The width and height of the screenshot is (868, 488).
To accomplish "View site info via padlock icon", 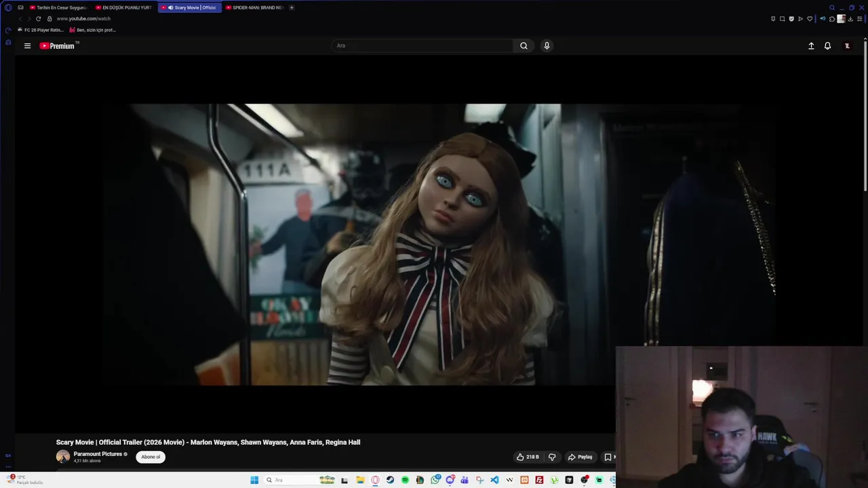I will pyautogui.click(x=50, y=18).
